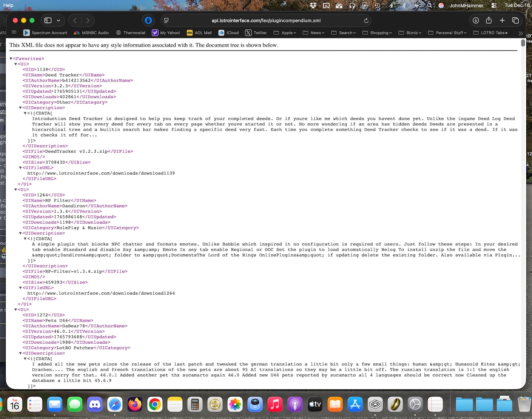Go back to the previous page
The height and width of the screenshot is (419, 532).
pyautogui.click(x=75, y=20)
